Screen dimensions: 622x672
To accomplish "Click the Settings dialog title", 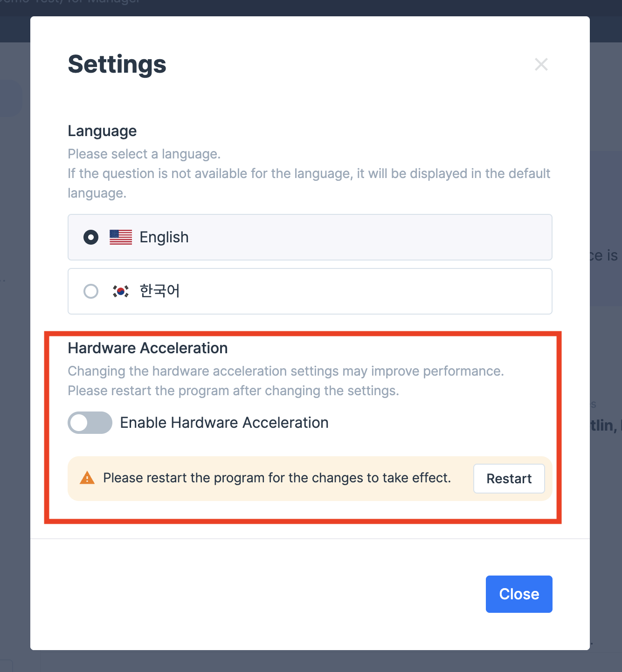I will coord(117,64).
